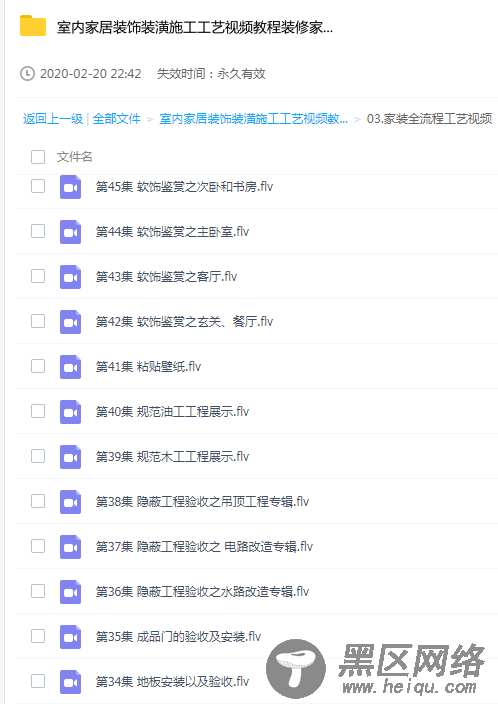Click the share date 2020-02-20 22:42
The height and width of the screenshot is (704, 498).
click(91, 74)
